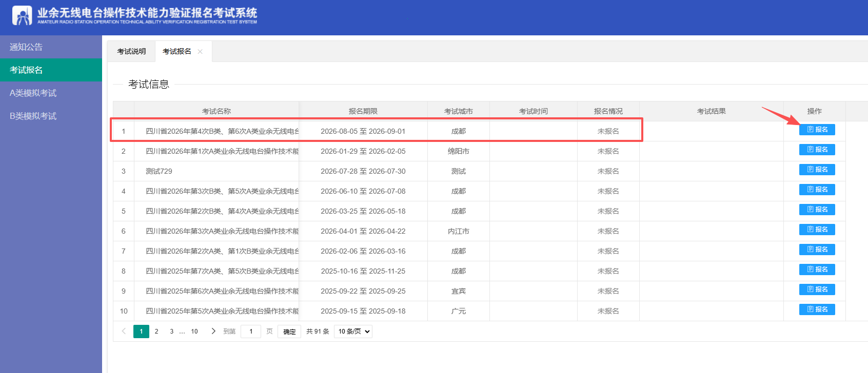Click date 2026-07-28 至 2026-07-30
The height and width of the screenshot is (373, 868).
pos(363,171)
